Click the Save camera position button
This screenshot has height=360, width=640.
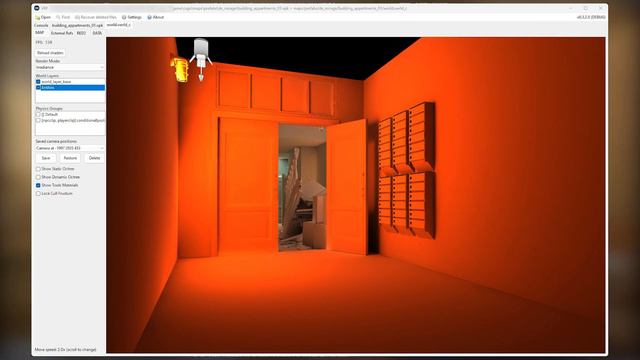(46, 158)
